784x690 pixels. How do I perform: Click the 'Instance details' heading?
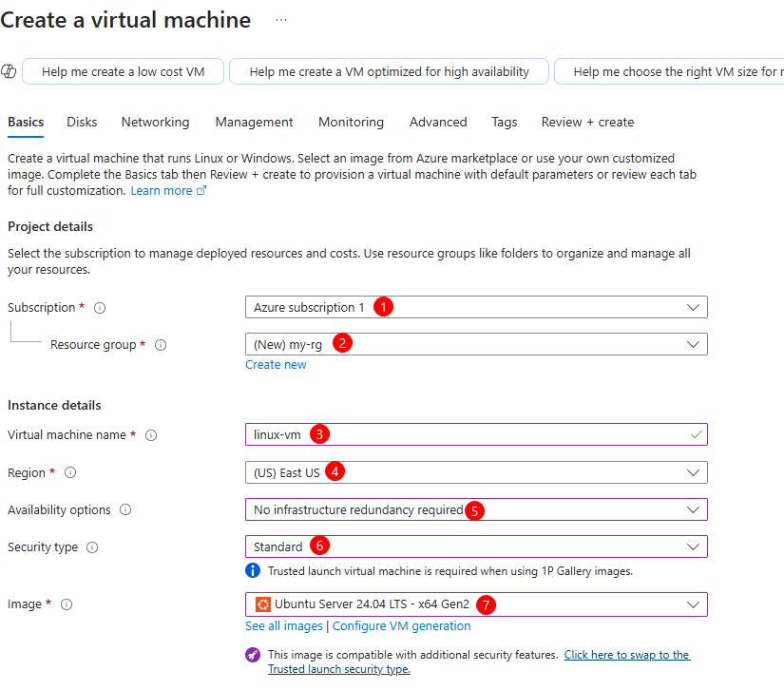click(x=54, y=405)
